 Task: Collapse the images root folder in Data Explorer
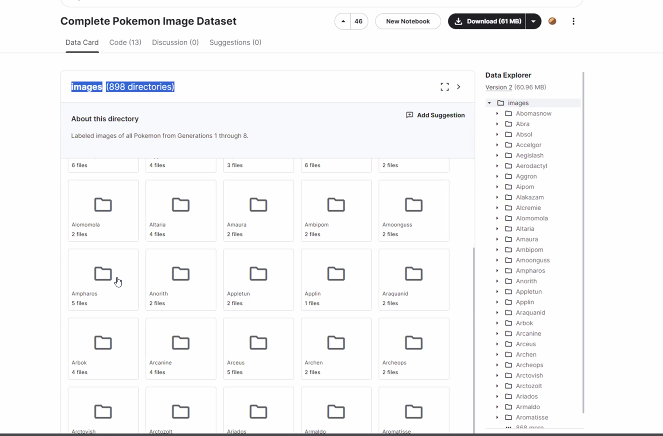[489, 103]
